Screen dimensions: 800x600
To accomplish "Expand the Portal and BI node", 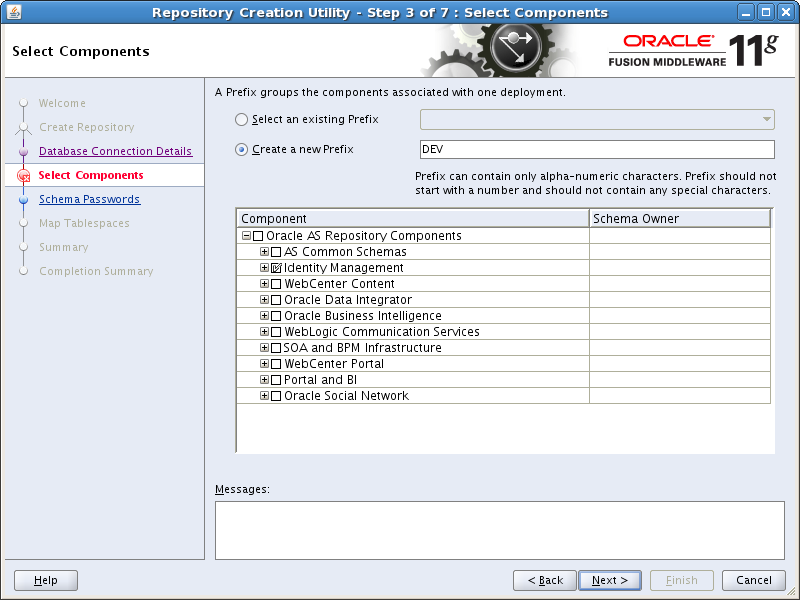I will (264, 380).
